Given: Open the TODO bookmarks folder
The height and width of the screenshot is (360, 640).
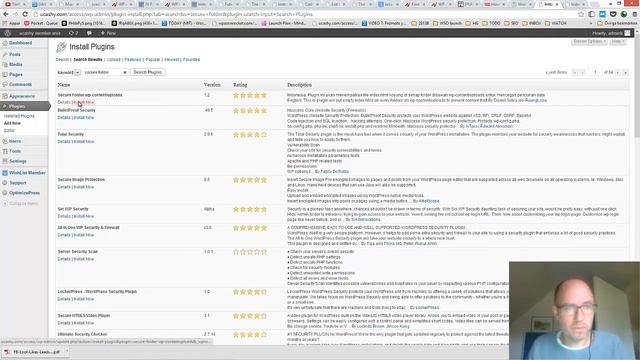Looking at the screenshot, I should 491,24.
